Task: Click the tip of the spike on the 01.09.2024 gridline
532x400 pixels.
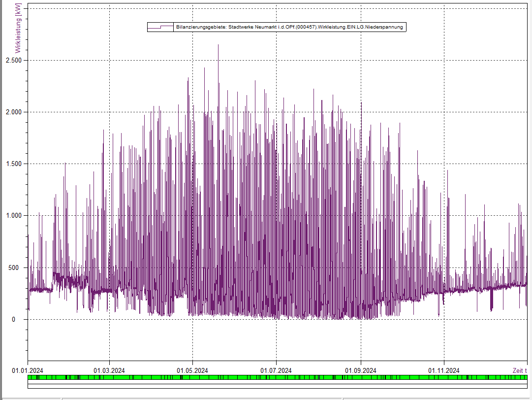Action: point(361,102)
